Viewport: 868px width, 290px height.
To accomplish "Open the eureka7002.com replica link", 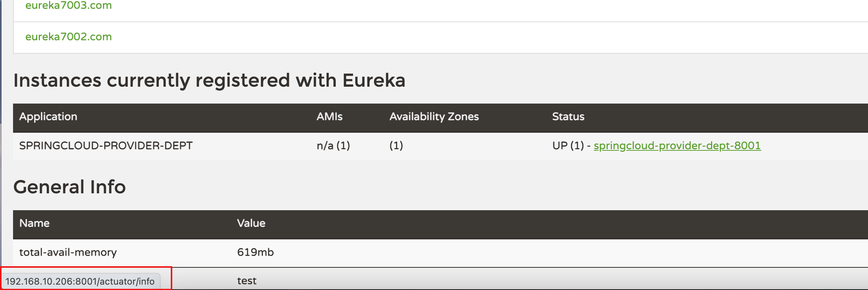I will pyautogui.click(x=68, y=37).
